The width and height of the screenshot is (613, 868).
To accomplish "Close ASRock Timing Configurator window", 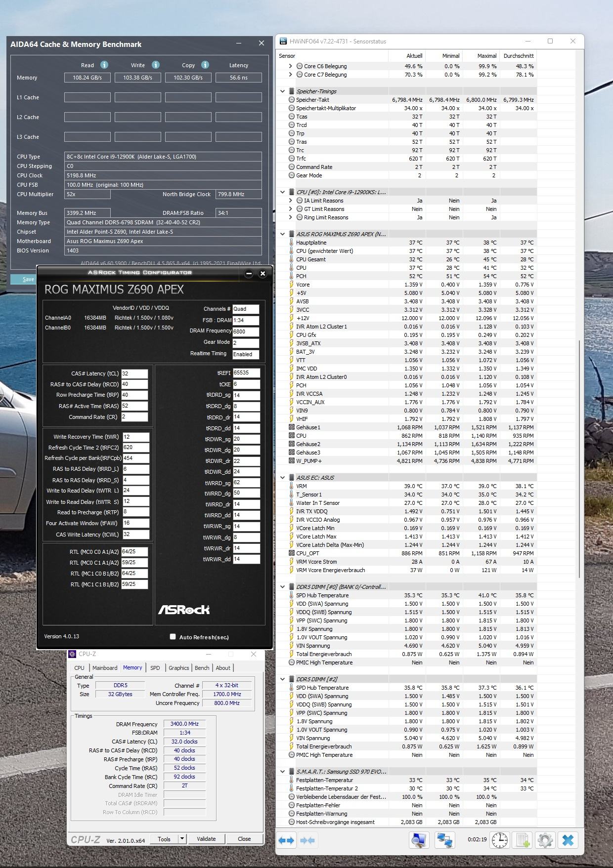I will [x=263, y=273].
